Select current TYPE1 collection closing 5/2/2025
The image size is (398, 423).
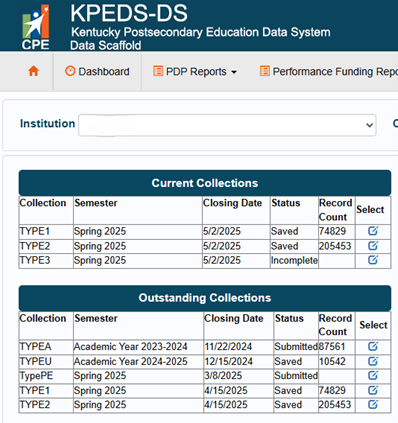tap(373, 231)
